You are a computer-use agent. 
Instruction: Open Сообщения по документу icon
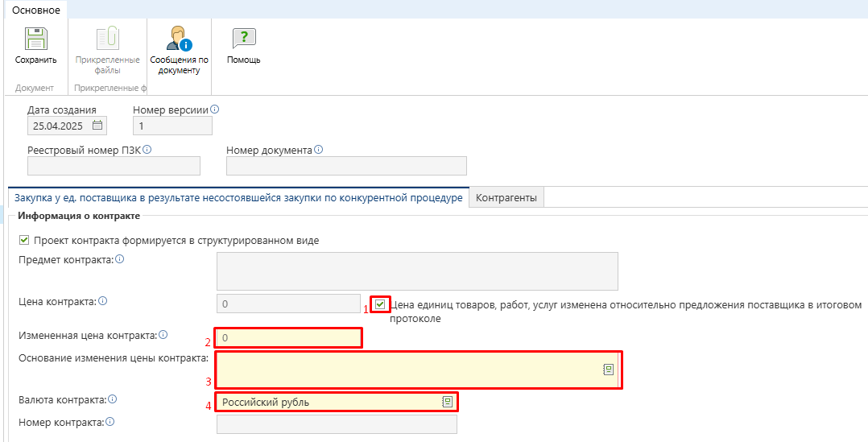coord(179,39)
